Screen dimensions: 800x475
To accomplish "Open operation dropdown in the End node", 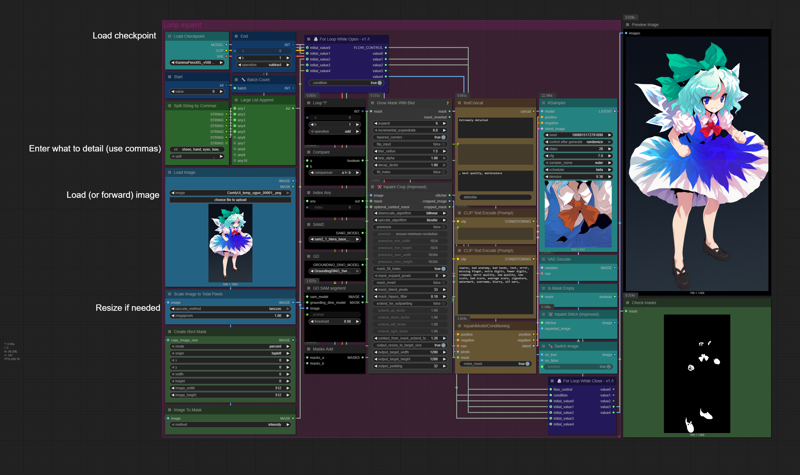I will click(x=265, y=65).
